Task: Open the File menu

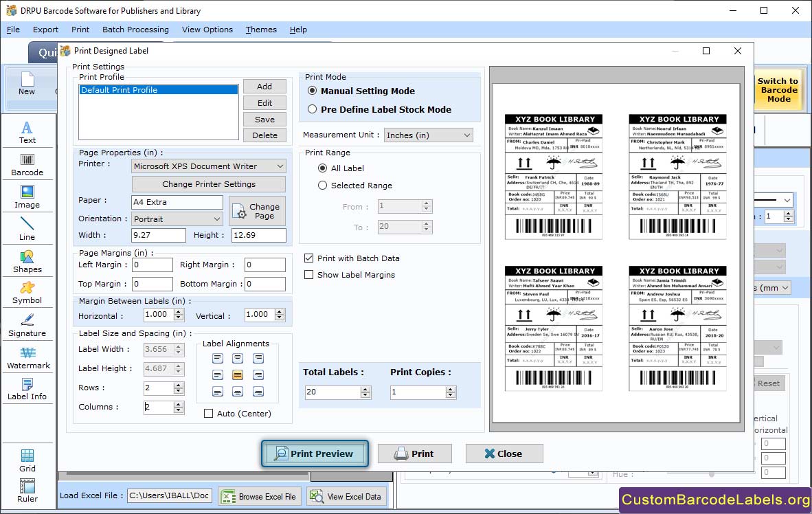Action: click(x=13, y=30)
